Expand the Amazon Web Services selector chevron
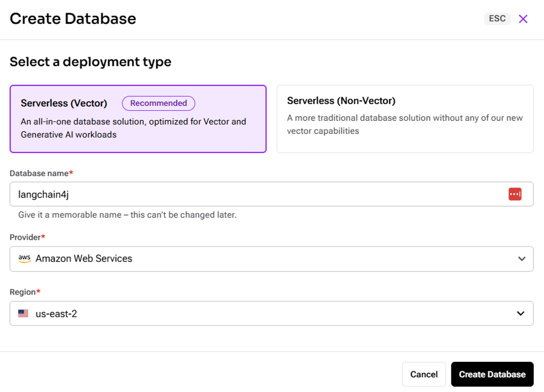The width and height of the screenshot is (544, 392). pyautogui.click(x=521, y=258)
